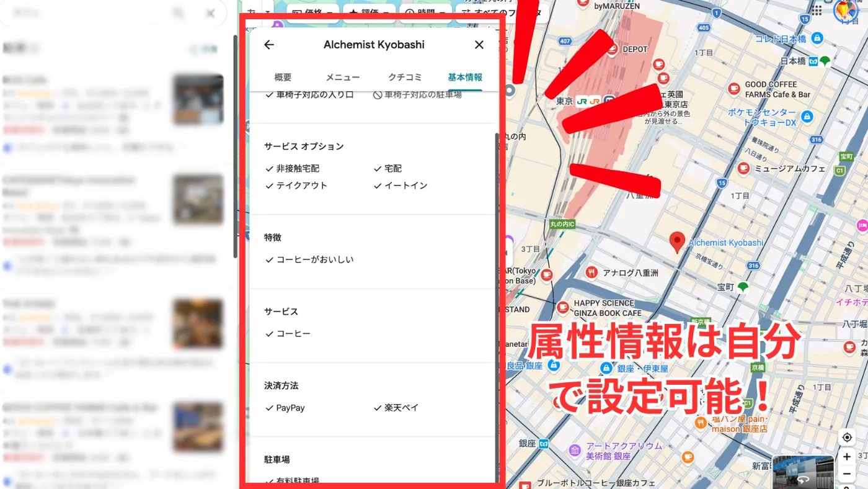
Task: Click the イートイン service option
Action: tap(400, 186)
